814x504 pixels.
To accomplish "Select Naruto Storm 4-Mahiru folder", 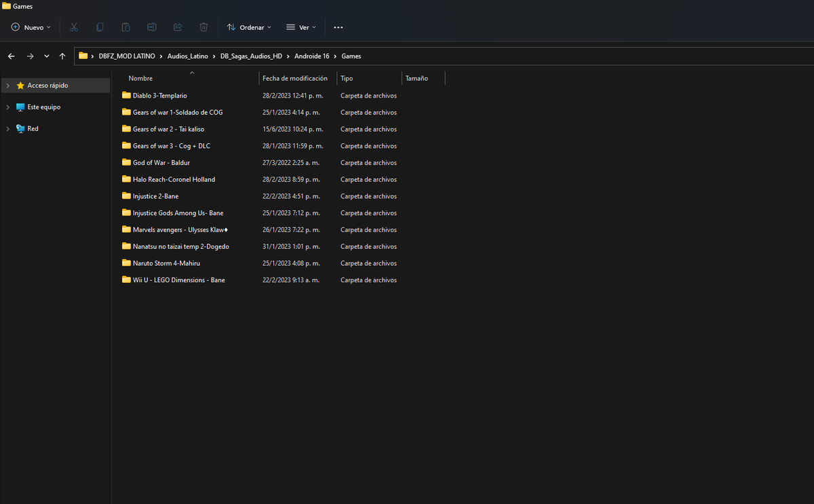I will tap(166, 263).
